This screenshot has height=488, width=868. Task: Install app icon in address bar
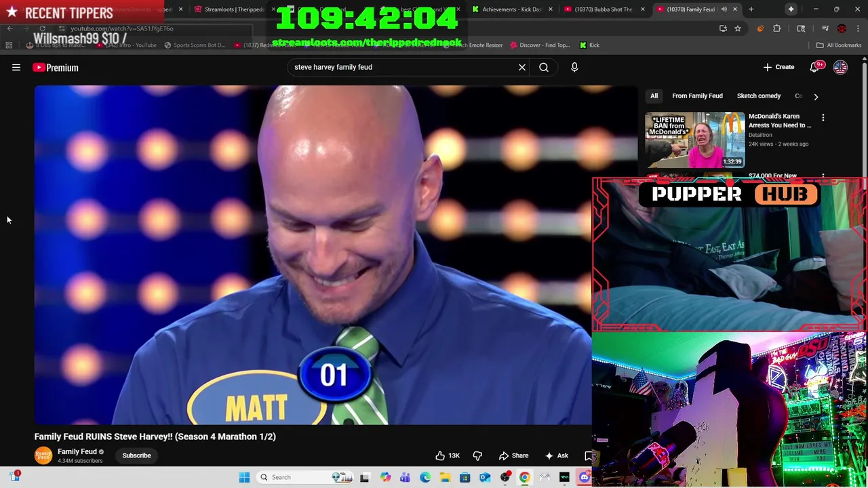click(x=723, y=28)
